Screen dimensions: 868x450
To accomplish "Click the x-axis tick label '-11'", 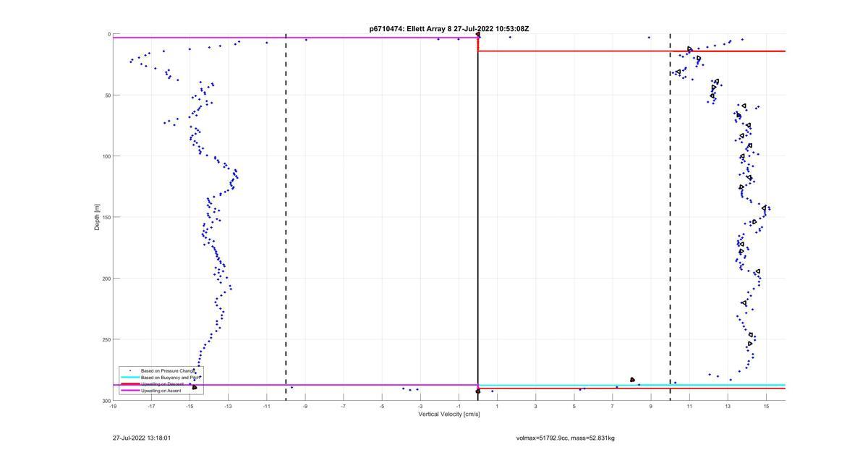I will click(266, 406).
